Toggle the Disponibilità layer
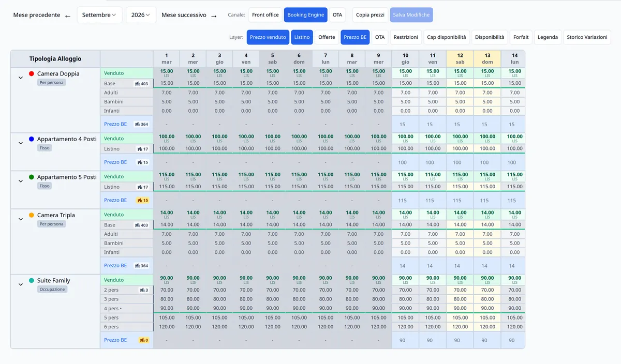The height and width of the screenshot is (364, 621). [490, 37]
